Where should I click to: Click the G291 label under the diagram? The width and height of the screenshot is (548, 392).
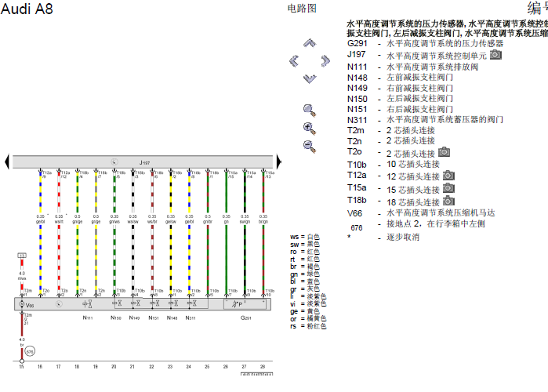[x=246, y=318]
